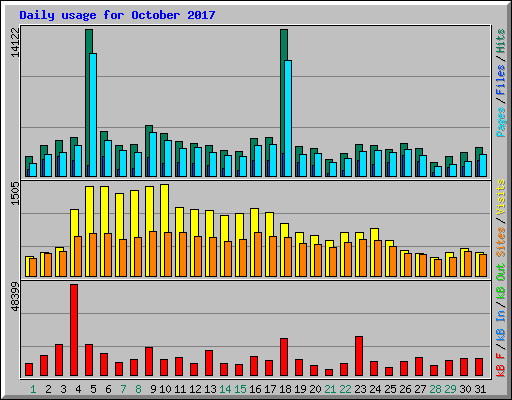Click day label 24 on the axis
This screenshot has height=400, width=512.
(375, 389)
